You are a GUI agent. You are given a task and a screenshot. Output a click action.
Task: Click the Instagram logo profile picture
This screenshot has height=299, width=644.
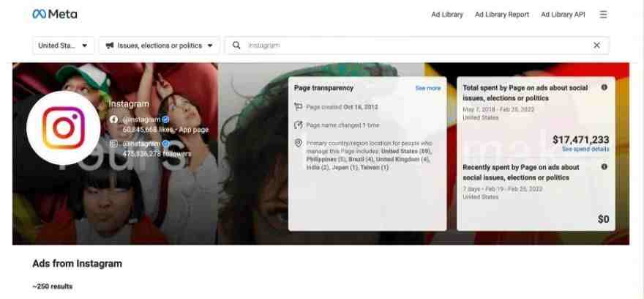63,128
